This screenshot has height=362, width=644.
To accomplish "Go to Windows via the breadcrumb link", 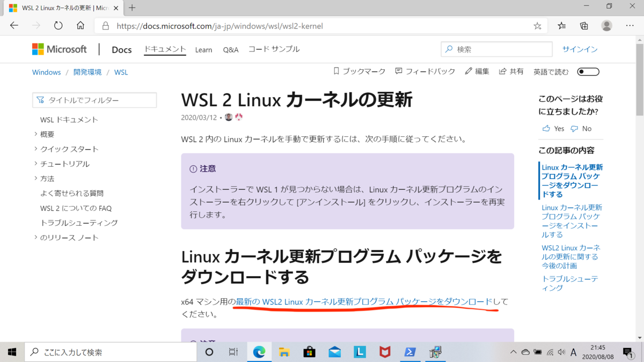I will click(46, 72).
